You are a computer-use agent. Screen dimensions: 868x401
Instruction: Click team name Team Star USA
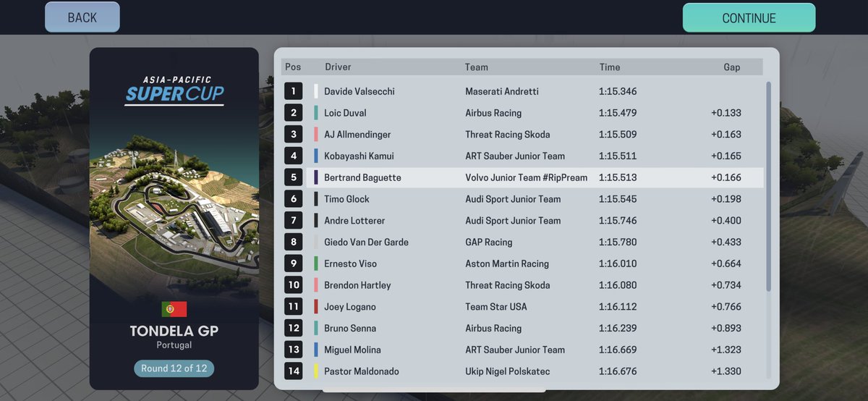click(x=496, y=307)
